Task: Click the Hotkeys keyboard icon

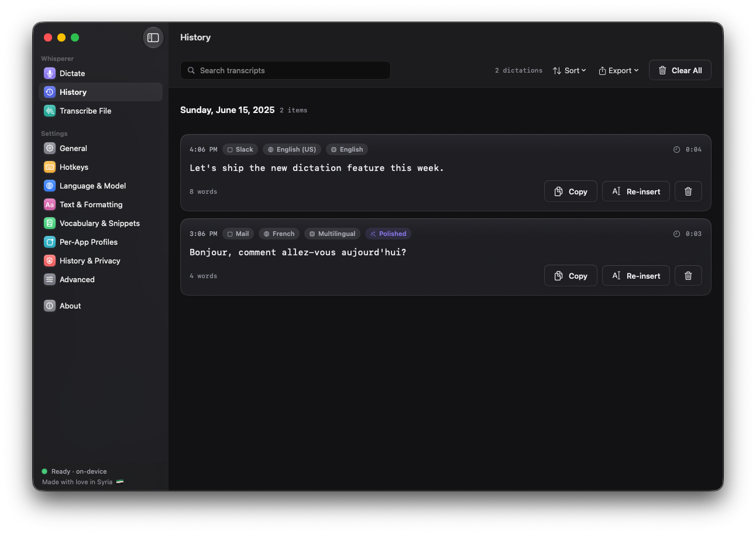Action: click(x=50, y=167)
